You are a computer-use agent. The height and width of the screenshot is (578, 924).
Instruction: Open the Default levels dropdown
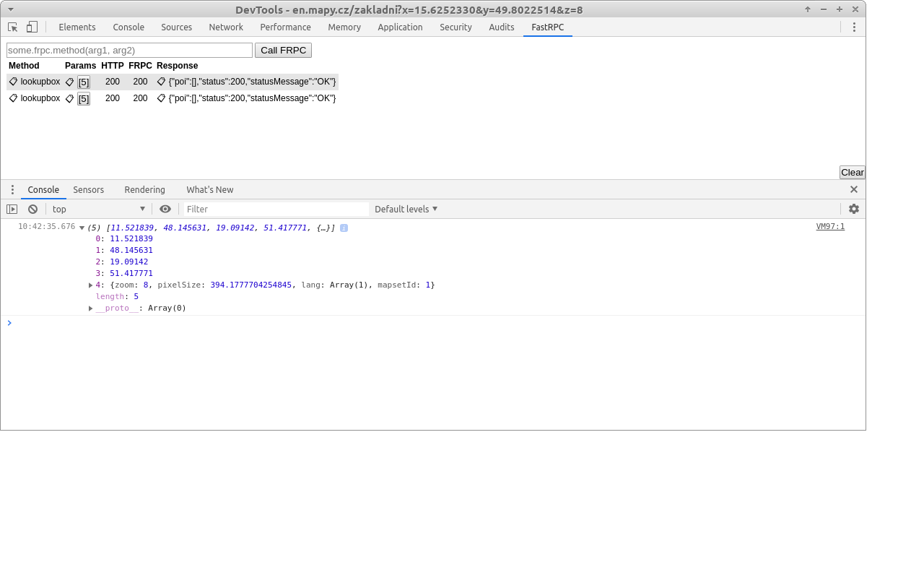[x=406, y=209]
